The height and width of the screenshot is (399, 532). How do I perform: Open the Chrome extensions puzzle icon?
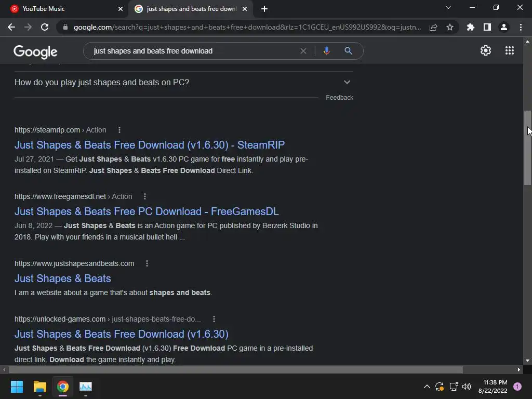[x=471, y=27]
